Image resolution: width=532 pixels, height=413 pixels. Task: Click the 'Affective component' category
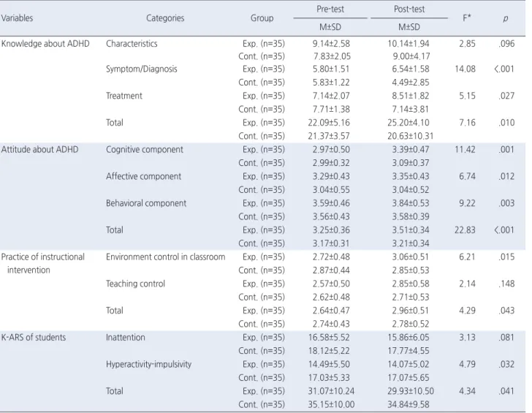(143, 176)
